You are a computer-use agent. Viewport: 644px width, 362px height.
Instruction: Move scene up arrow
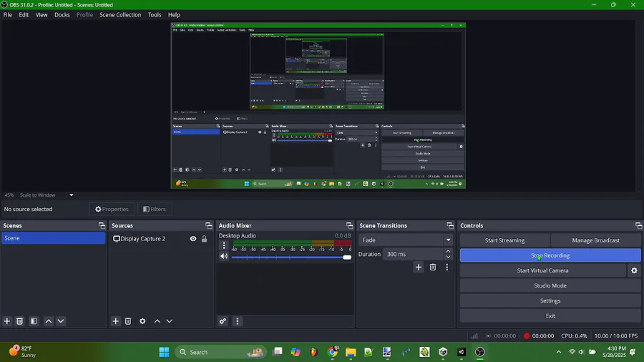click(49, 321)
